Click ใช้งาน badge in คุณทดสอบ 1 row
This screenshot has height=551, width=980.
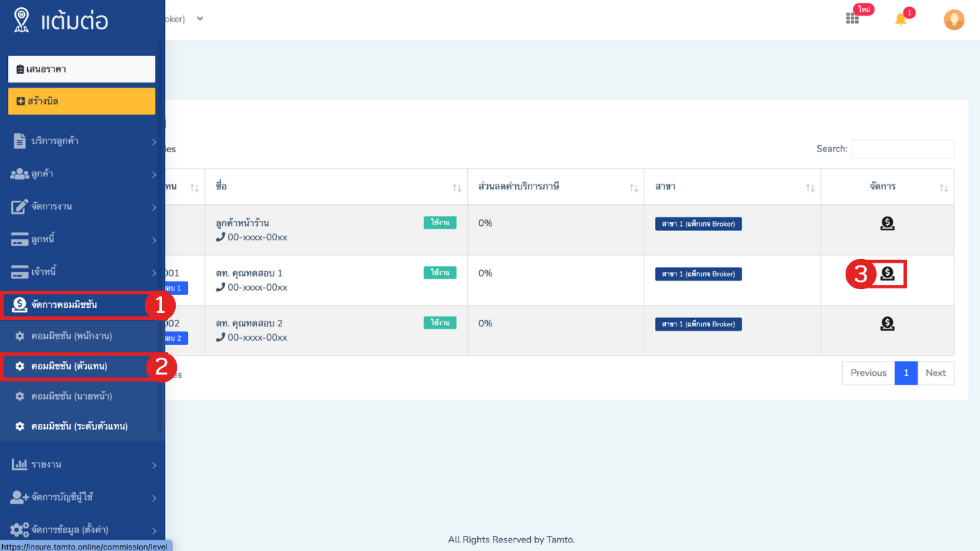440,273
